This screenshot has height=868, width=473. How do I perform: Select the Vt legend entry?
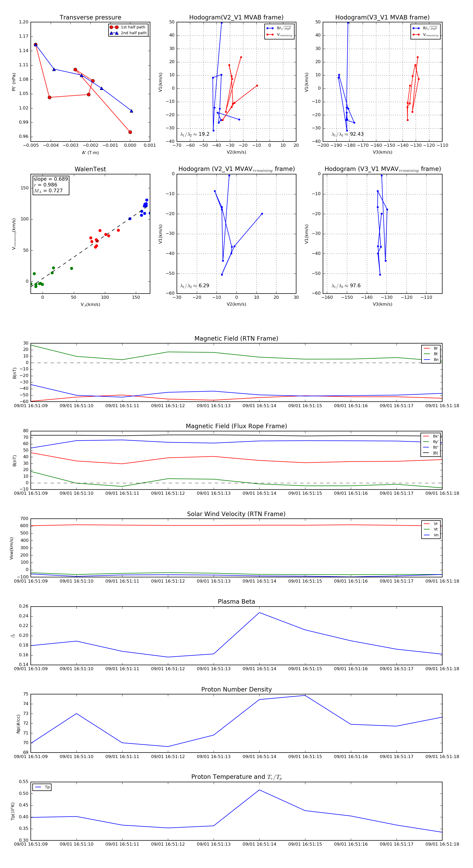tap(431, 529)
